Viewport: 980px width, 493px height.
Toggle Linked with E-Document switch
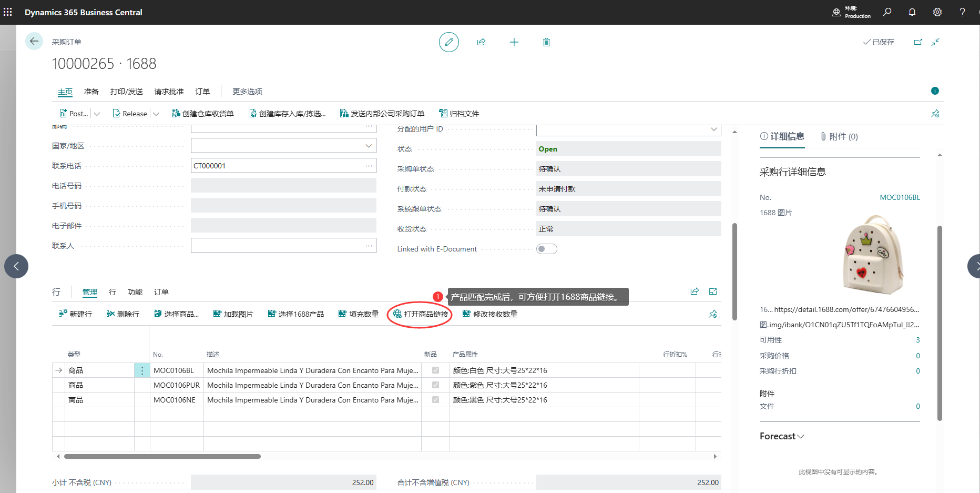point(546,249)
